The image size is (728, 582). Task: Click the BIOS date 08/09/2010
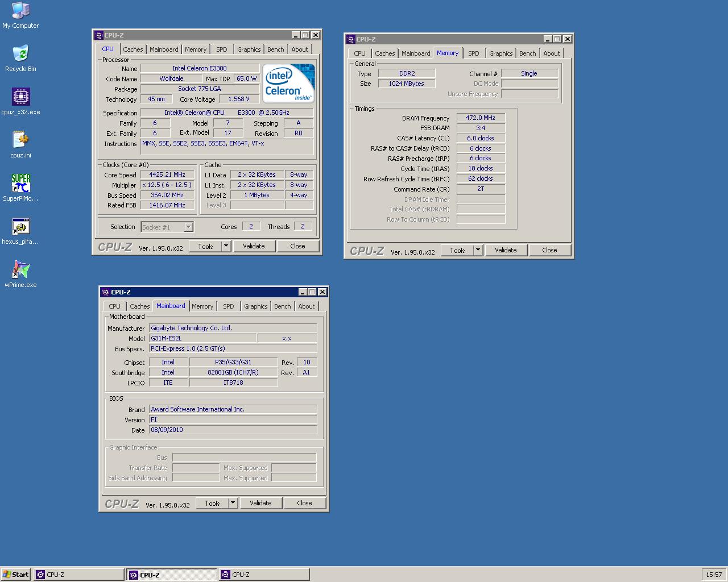pyautogui.click(x=233, y=430)
